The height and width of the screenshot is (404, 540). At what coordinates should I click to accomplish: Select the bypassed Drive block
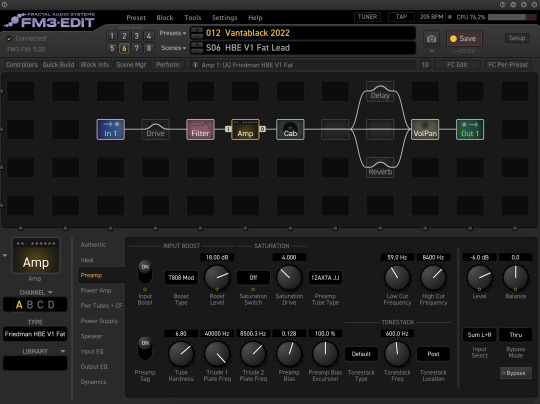pyautogui.click(x=155, y=130)
